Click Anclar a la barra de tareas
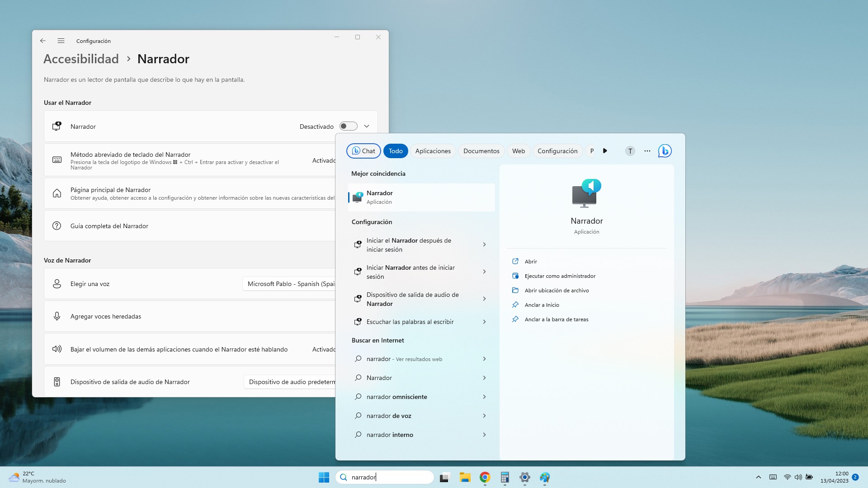868x488 pixels. pyautogui.click(x=557, y=319)
